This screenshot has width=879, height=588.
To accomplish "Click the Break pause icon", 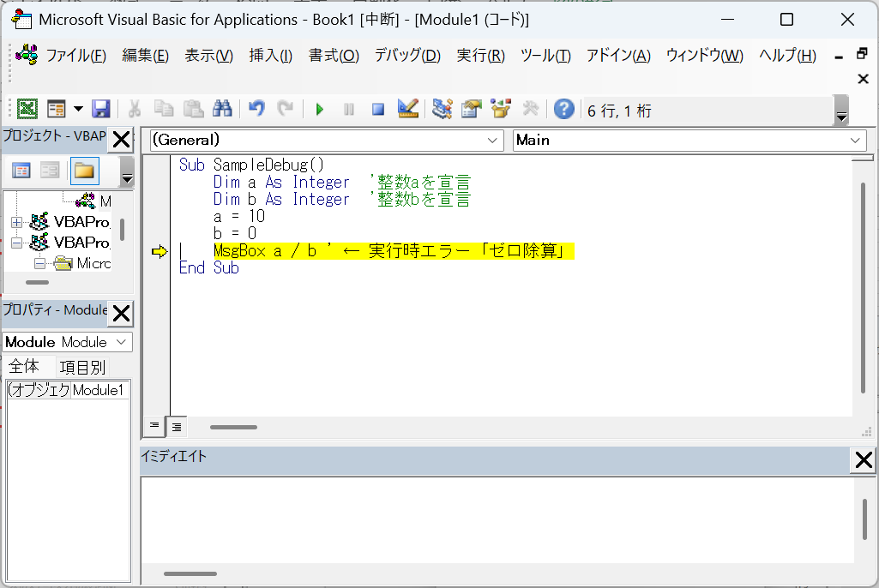I will pos(349,110).
